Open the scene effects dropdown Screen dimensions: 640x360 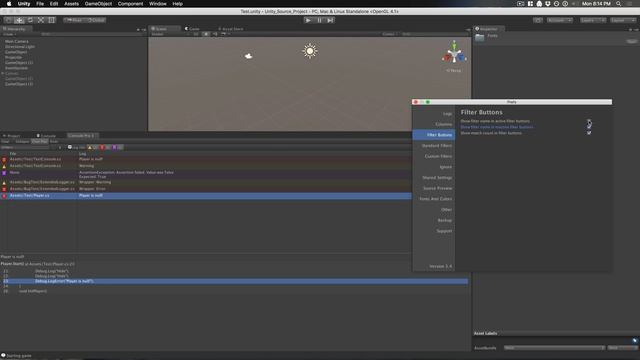(x=226, y=34)
